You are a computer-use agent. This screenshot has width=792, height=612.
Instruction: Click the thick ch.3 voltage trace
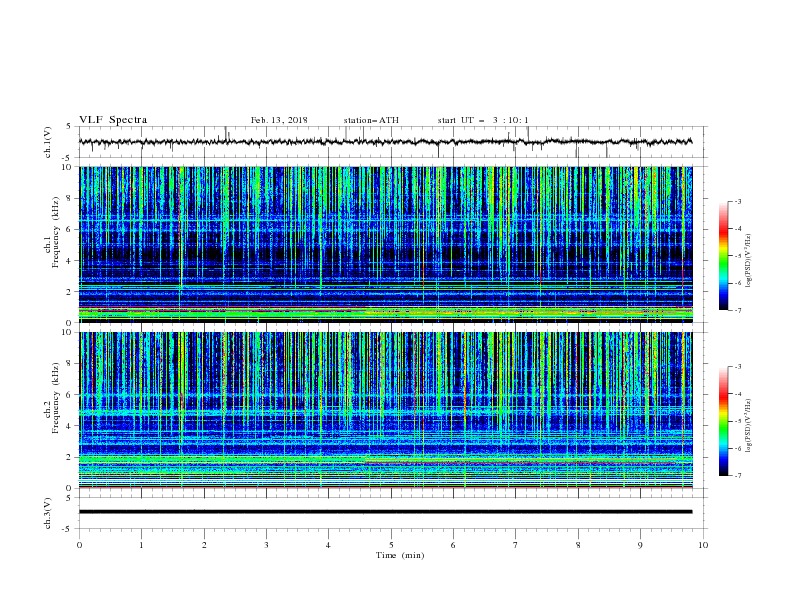[385, 512]
